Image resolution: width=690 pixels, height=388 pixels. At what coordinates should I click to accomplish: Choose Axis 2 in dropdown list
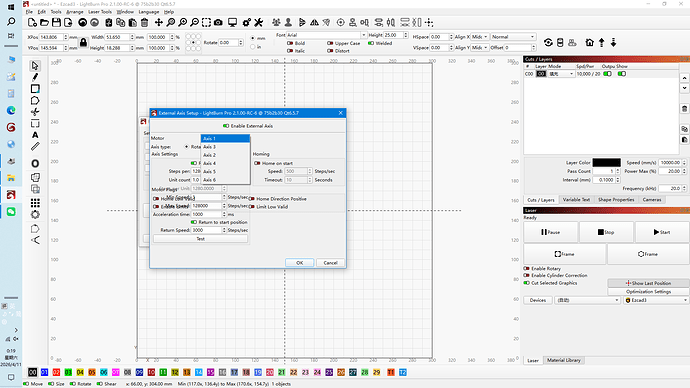[225, 155]
